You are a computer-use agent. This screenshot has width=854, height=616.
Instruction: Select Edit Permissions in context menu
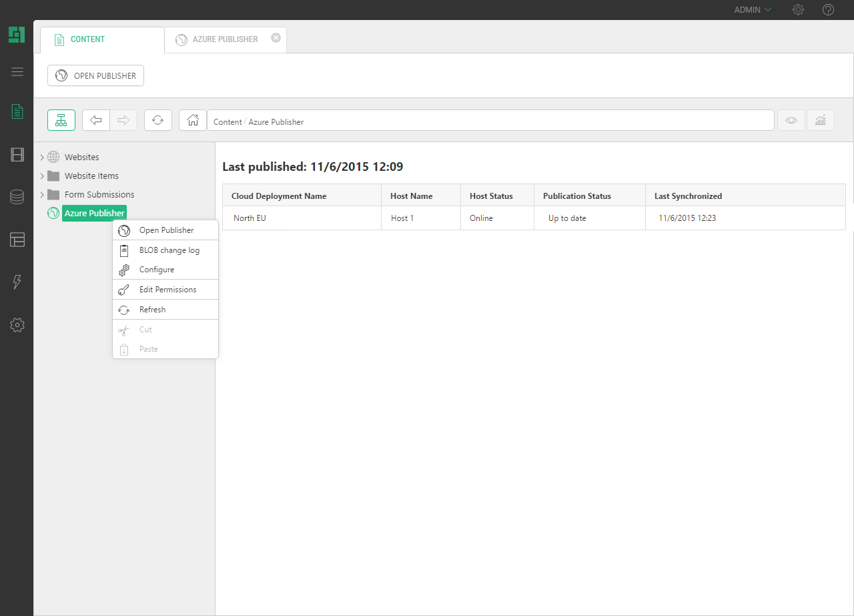click(x=167, y=290)
